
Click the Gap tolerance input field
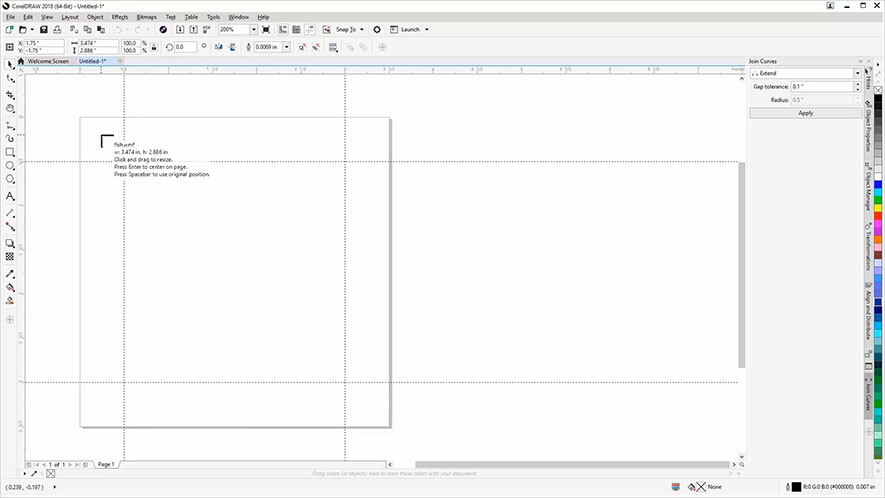821,87
